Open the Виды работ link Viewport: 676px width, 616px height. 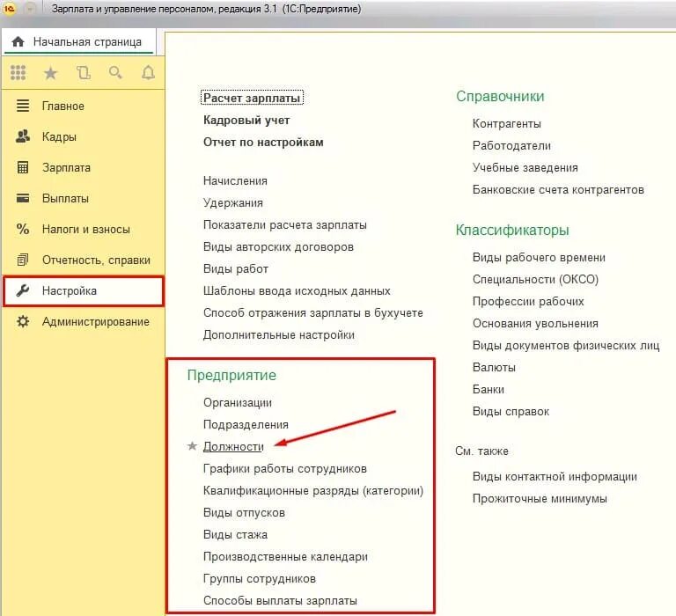pyautogui.click(x=235, y=268)
